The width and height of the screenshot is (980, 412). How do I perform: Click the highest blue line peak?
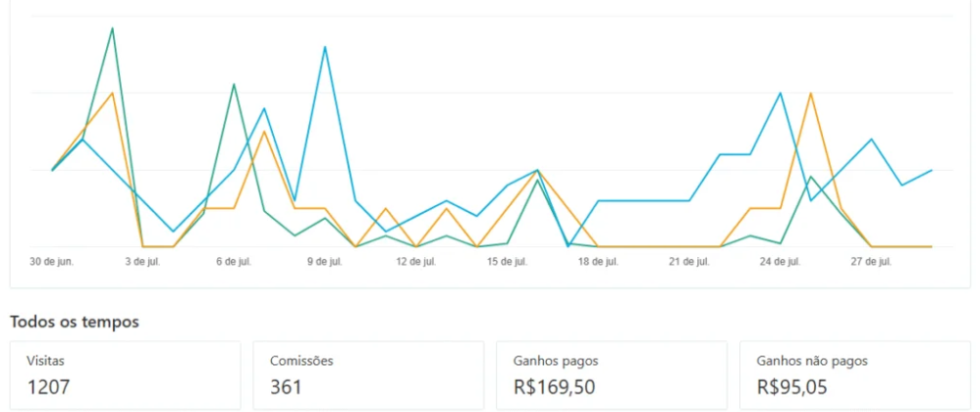(325, 47)
